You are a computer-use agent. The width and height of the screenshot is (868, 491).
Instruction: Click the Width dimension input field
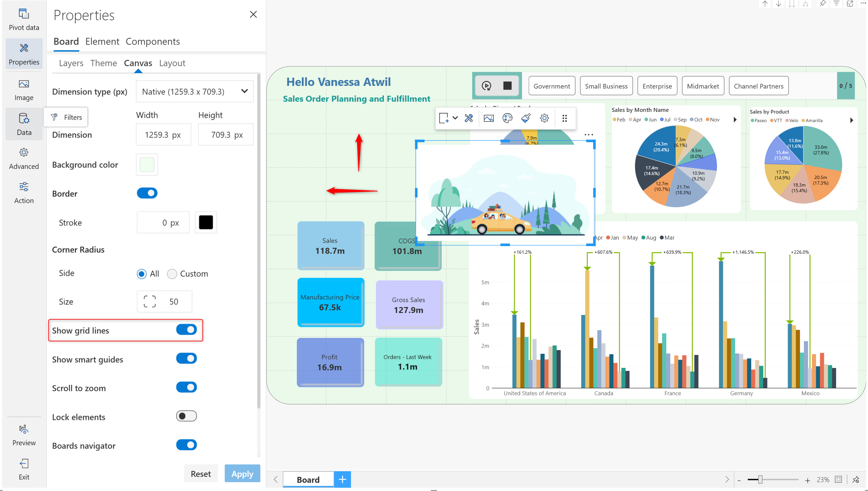pyautogui.click(x=163, y=135)
